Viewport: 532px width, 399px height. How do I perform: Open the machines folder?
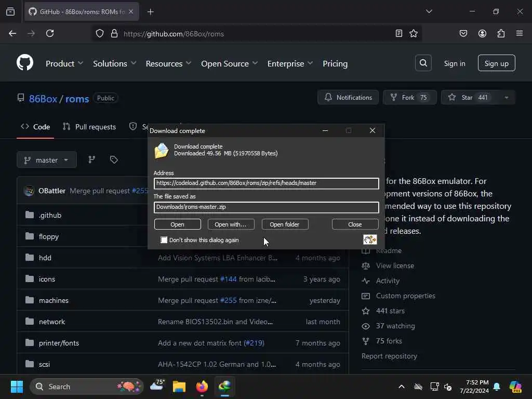[54, 300]
